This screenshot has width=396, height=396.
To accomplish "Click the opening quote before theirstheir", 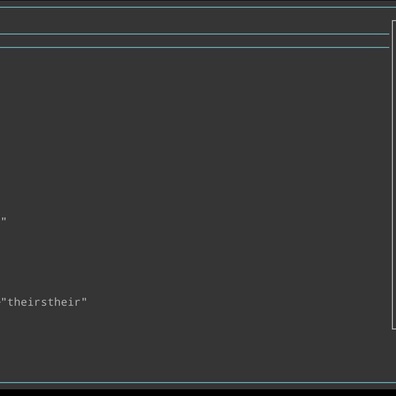I will 4,300.
